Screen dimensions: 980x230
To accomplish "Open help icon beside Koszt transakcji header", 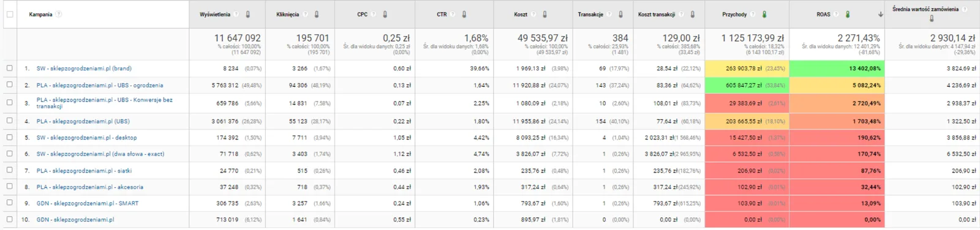I will (681, 14).
